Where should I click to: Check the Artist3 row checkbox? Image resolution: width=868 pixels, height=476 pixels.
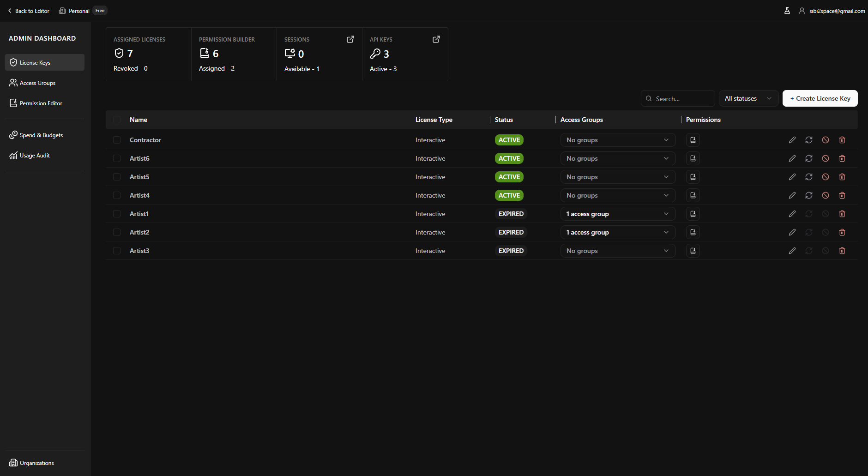(x=117, y=251)
